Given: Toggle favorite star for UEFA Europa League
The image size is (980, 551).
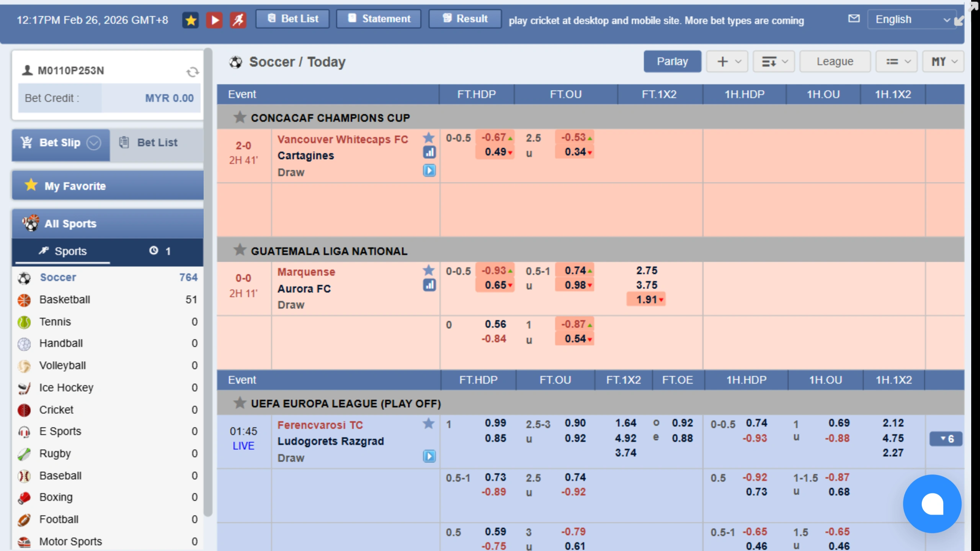Looking at the screenshot, I should coord(240,403).
